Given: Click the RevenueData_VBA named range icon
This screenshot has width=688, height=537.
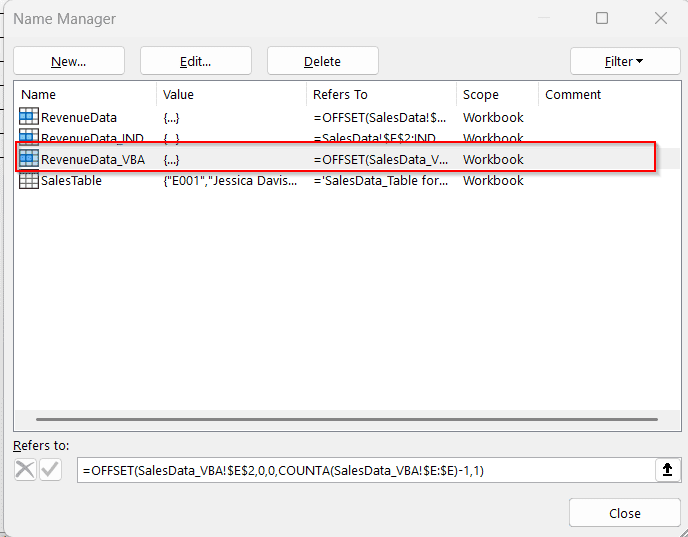Looking at the screenshot, I should tap(28, 160).
